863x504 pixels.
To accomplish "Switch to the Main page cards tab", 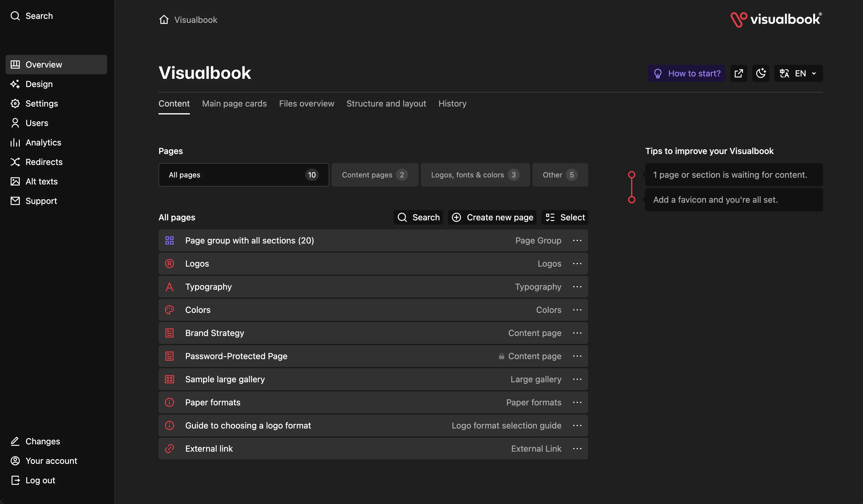I will click(234, 103).
